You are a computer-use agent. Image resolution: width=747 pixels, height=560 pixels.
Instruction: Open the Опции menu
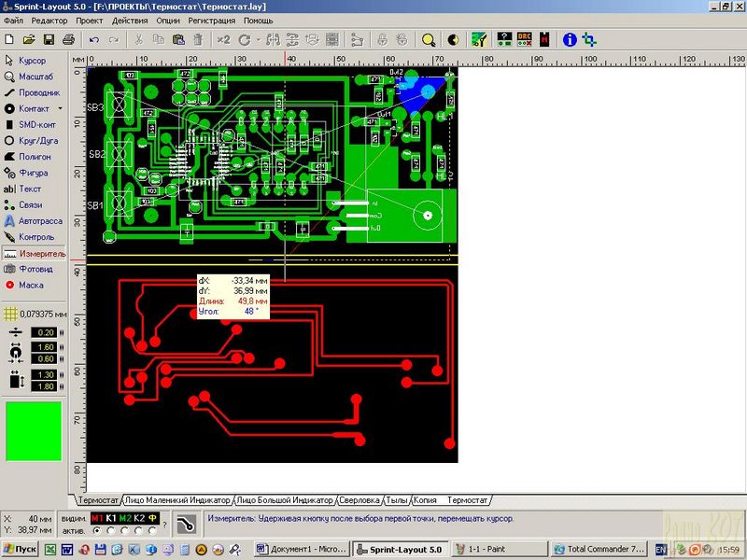(168, 20)
